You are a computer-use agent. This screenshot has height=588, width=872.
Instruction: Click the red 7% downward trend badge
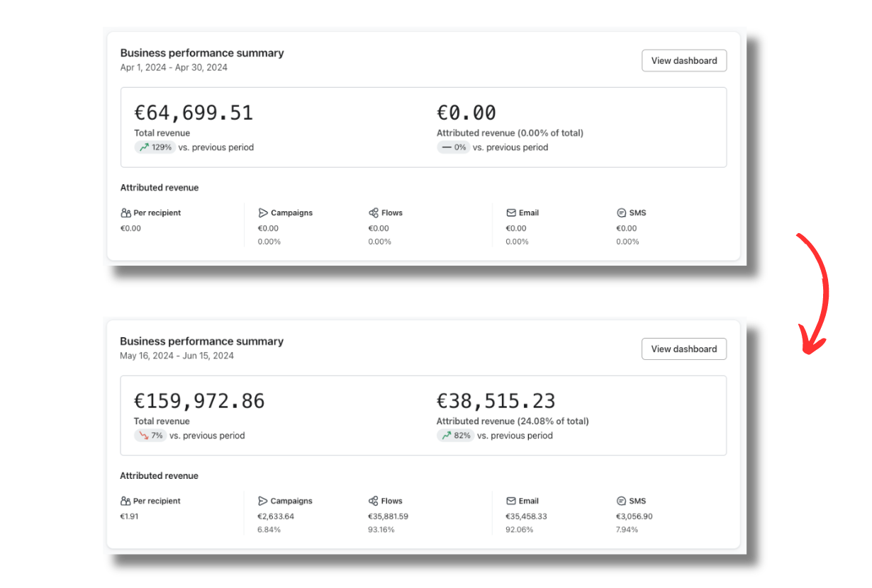pyautogui.click(x=150, y=436)
